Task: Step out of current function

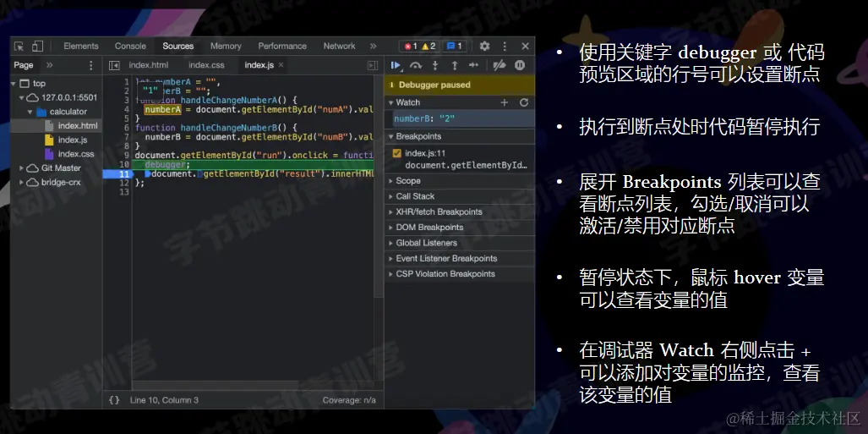Action: pos(455,65)
